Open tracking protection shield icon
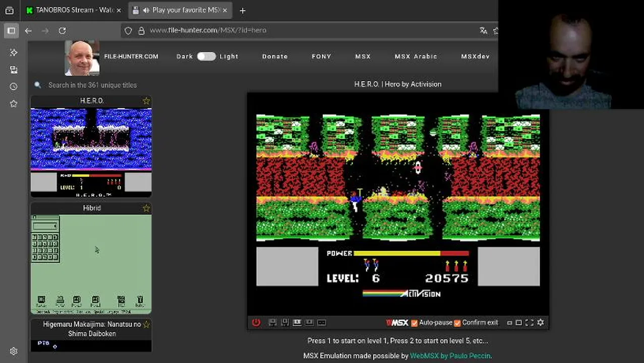The width and height of the screenshot is (644, 363). point(128,31)
